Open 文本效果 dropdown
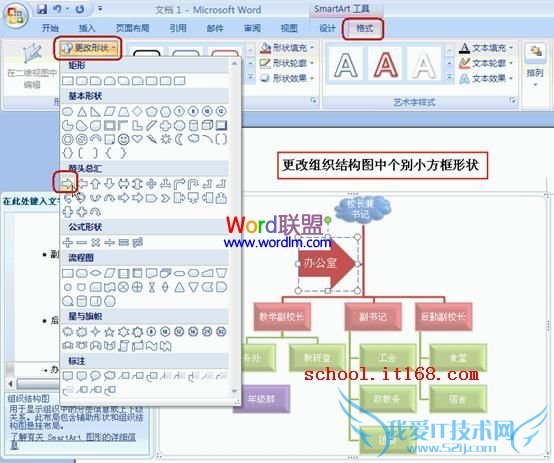Screen dimensions: 554x463 [486, 78]
